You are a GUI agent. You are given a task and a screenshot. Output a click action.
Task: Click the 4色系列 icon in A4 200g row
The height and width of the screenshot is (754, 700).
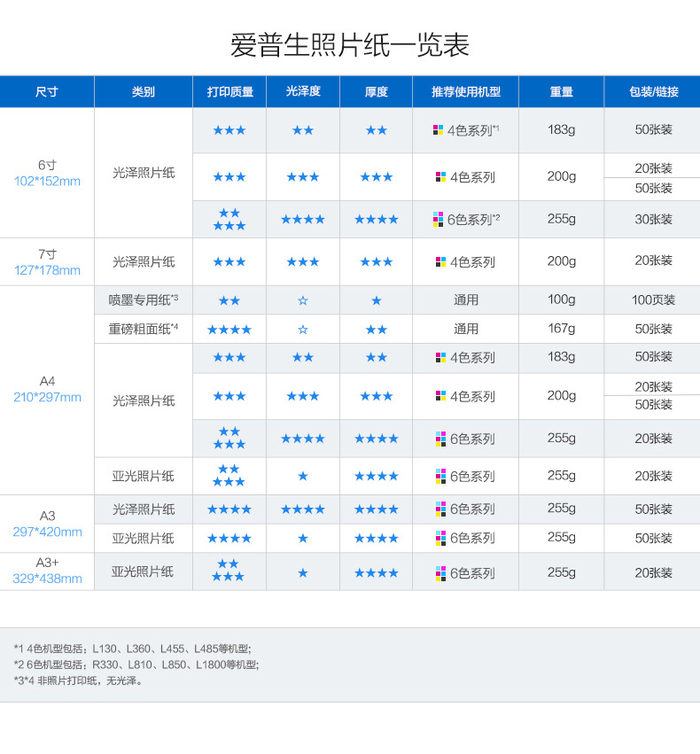441,396
